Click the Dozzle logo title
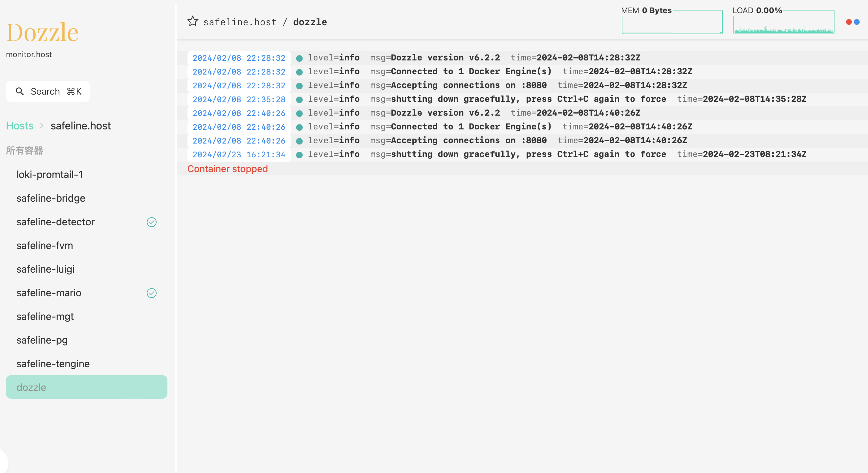Screen dimensions: 868x473 point(42,33)
